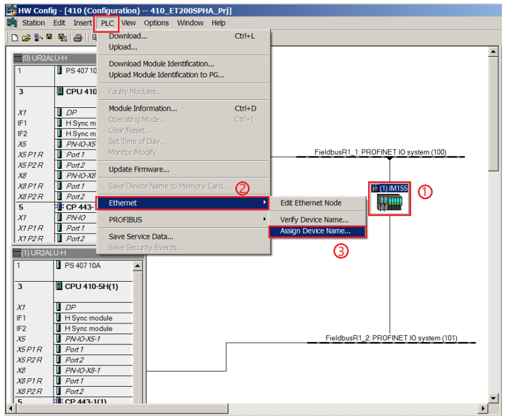Open the Options menu

point(156,23)
